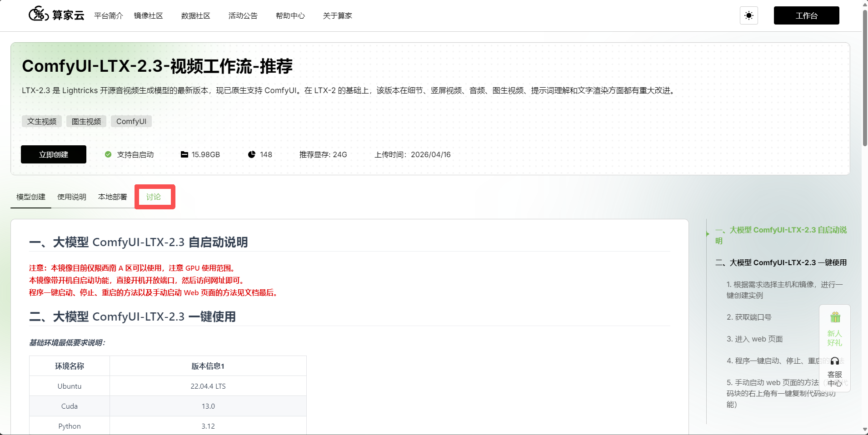Open the 本地部署 tab
Screen dimensions: 868x435
click(113, 197)
